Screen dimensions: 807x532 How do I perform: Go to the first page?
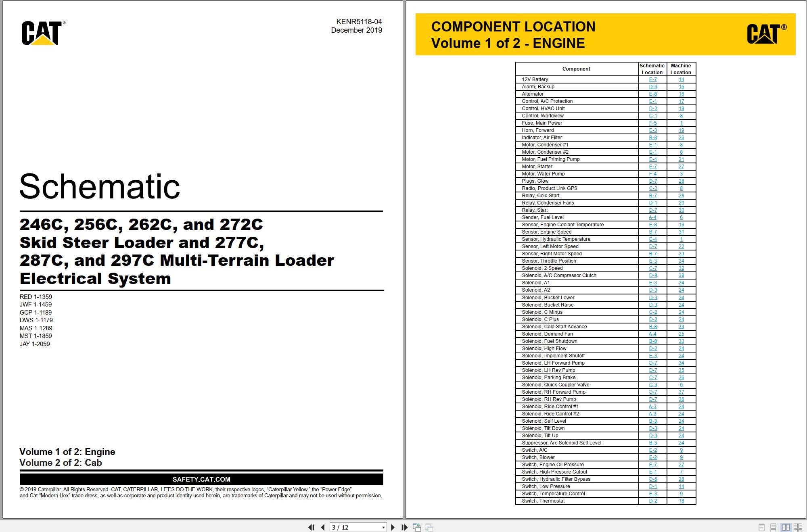311,527
